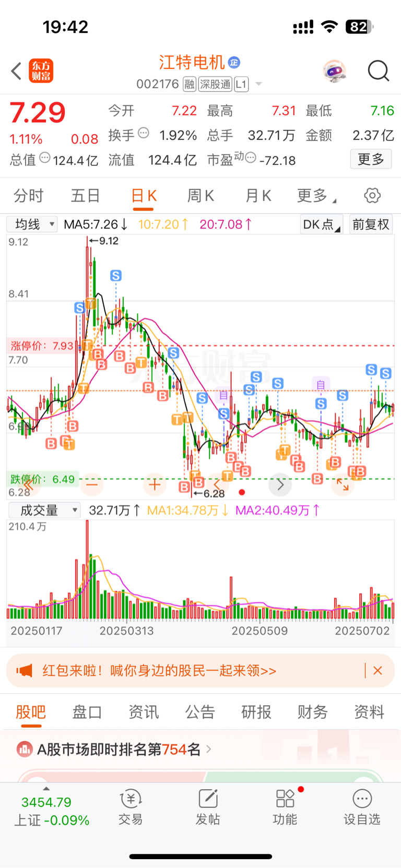Open the 均线 indicator dropdown

coord(32,224)
